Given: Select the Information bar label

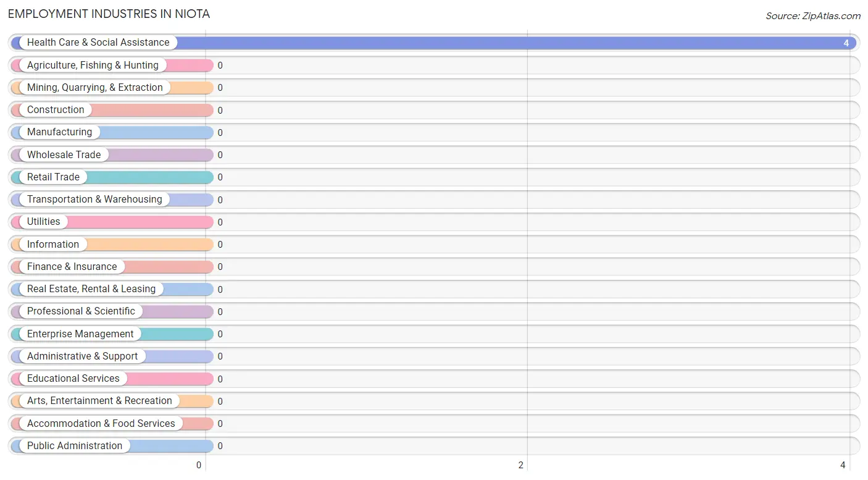Looking at the screenshot, I should (53, 244).
